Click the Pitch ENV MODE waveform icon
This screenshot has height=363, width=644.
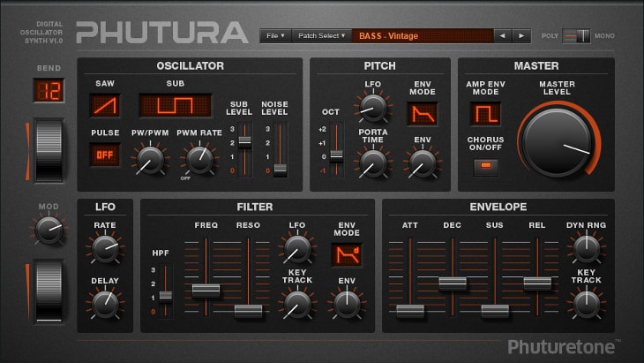[423, 114]
